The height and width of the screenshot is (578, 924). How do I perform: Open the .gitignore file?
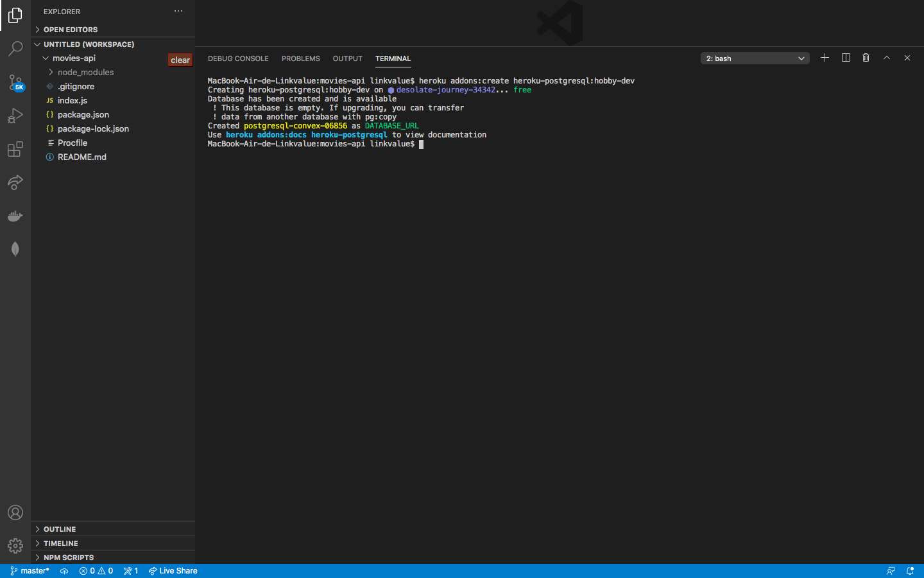tap(113, 86)
